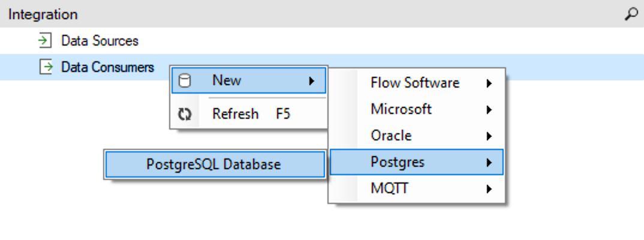The height and width of the screenshot is (240, 644).
Task: Expand the arrow beside MQTT
Action: pos(489,189)
